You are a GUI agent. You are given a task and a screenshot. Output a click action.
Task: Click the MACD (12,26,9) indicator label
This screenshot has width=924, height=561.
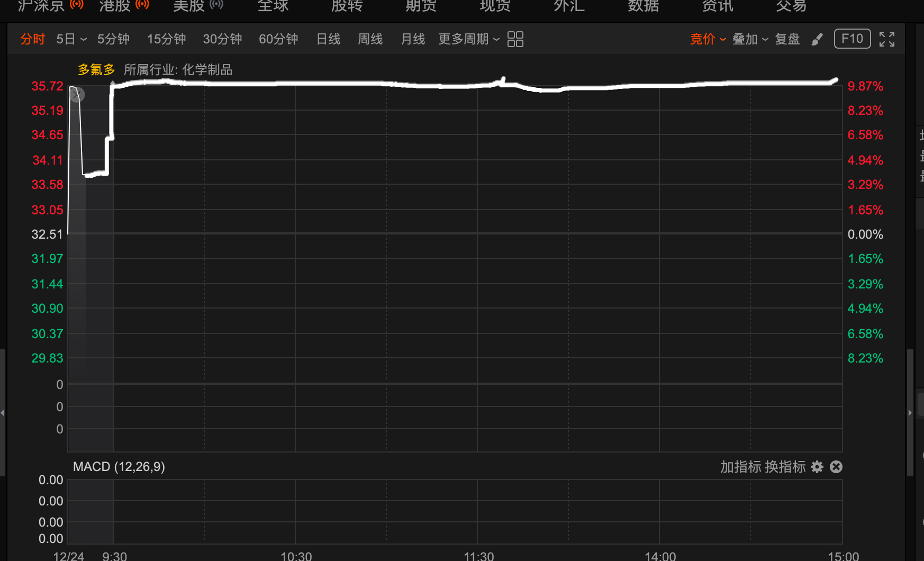[119, 467]
